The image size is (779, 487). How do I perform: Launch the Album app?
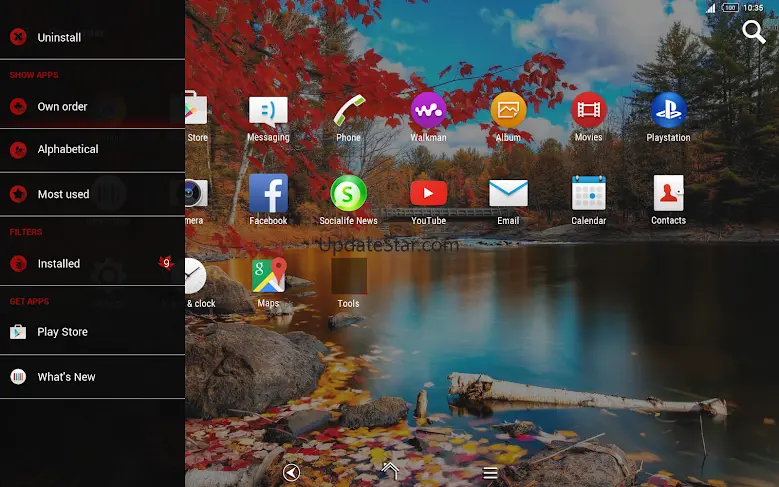[x=508, y=110]
